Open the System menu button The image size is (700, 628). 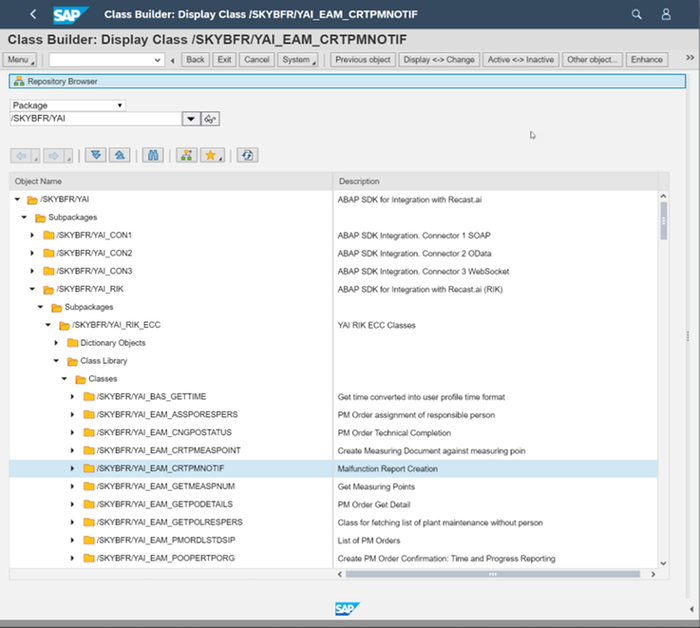297,60
